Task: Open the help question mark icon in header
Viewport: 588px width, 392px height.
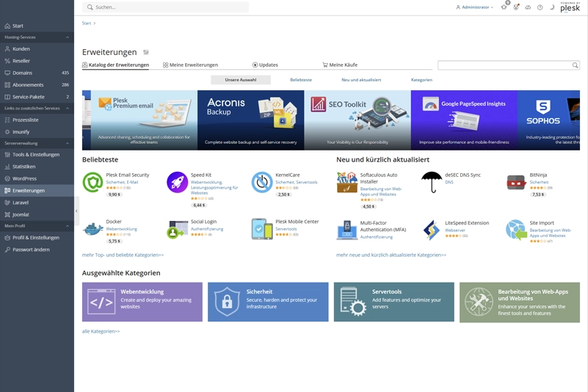Action: (x=540, y=7)
